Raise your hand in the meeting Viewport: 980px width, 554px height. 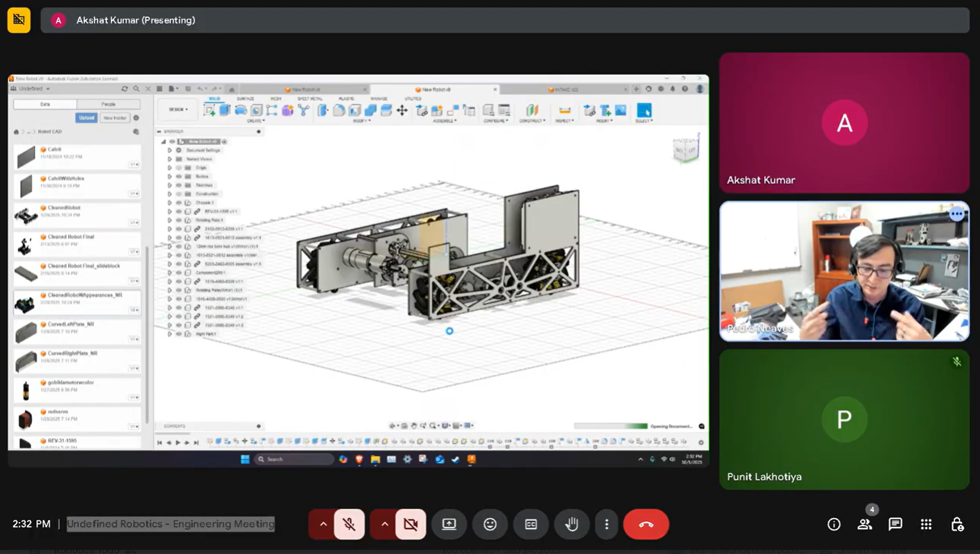[571, 524]
